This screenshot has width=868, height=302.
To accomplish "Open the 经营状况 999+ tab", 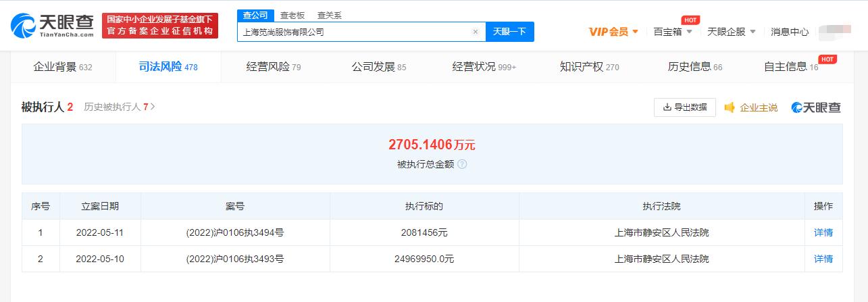I will [484, 67].
